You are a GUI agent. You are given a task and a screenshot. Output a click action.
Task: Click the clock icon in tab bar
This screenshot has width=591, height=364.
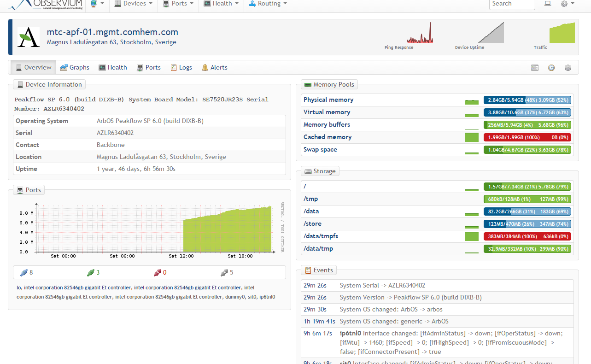point(551,68)
